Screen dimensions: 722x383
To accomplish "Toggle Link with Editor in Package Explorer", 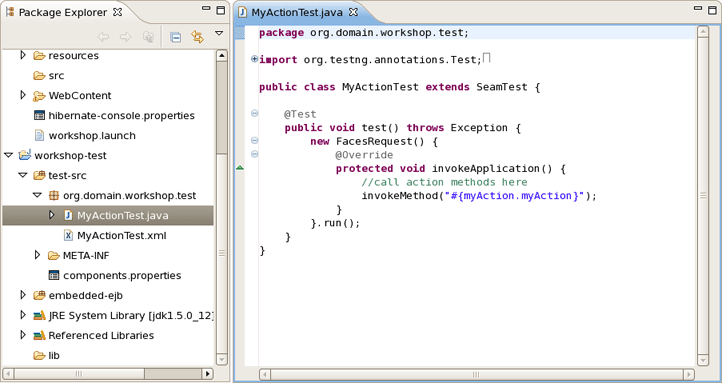I will tap(198, 37).
